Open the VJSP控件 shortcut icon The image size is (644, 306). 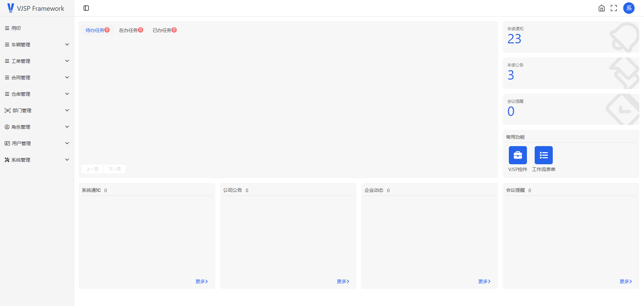[518, 155]
